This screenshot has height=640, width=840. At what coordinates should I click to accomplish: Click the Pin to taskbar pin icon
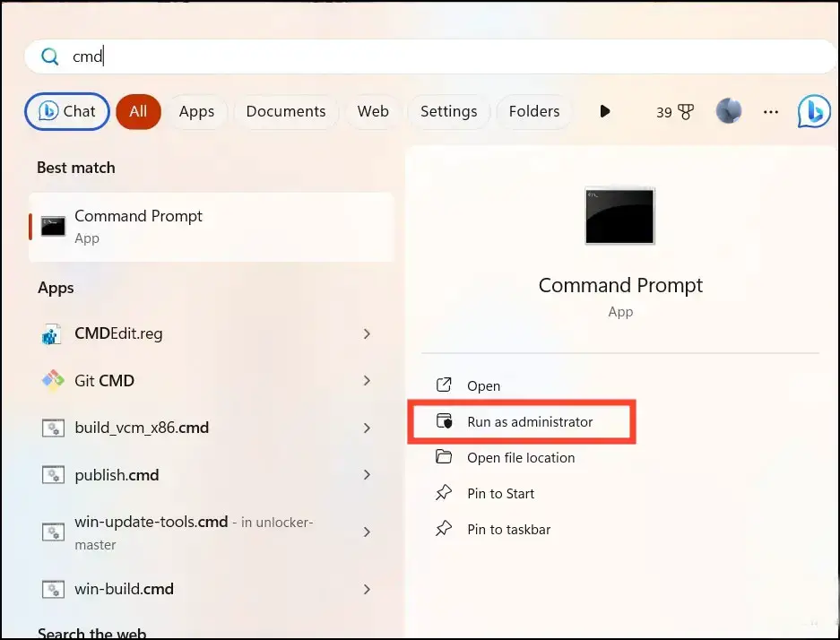(x=444, y=528)
